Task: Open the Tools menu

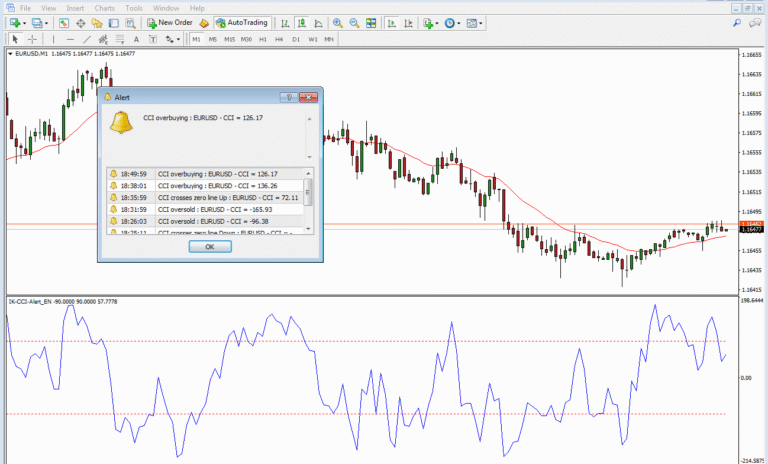Action: [x=134, y=8]
